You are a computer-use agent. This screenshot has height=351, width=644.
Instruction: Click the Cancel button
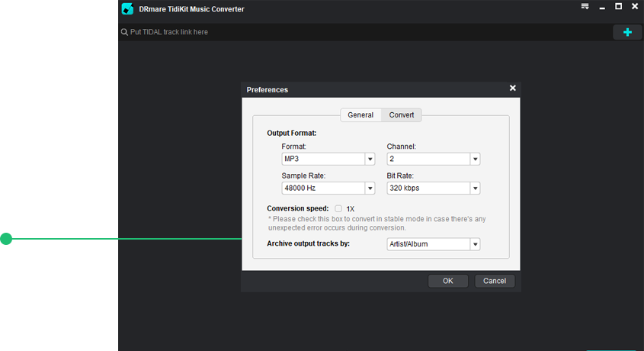click(495, 281)
